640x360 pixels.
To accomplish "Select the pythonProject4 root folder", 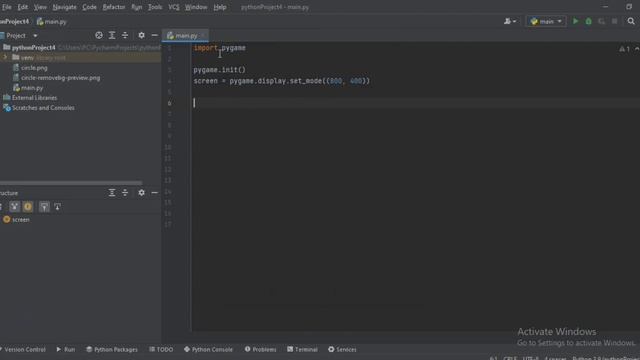I will (x=33, y=48).
